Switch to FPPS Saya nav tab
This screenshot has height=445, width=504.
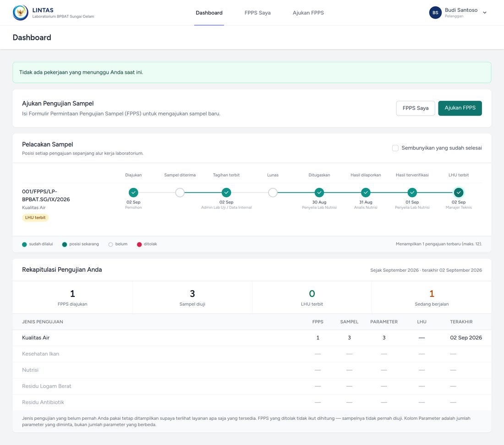(x=257, y=13)
